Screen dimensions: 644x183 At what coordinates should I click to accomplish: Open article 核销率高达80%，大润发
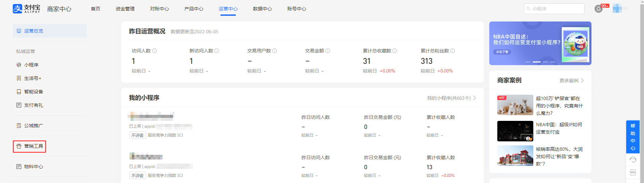tap(559, 156)
